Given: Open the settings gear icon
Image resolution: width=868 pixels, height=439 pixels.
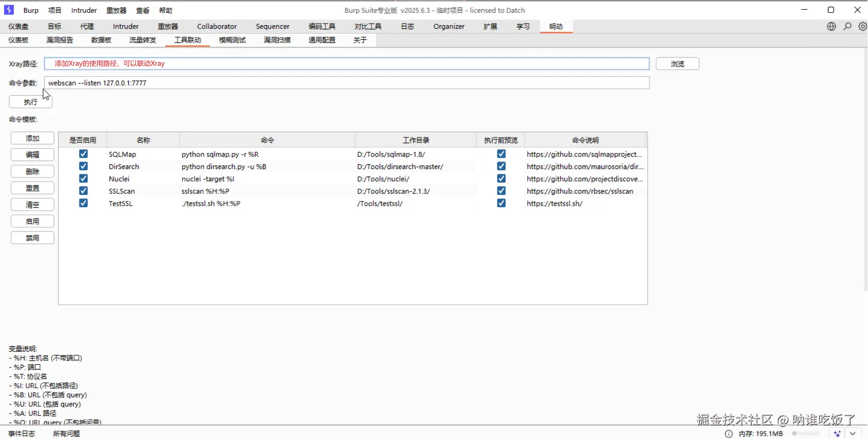Looking at the screenshot, I should pyautogui.click(x=863, y=26).
